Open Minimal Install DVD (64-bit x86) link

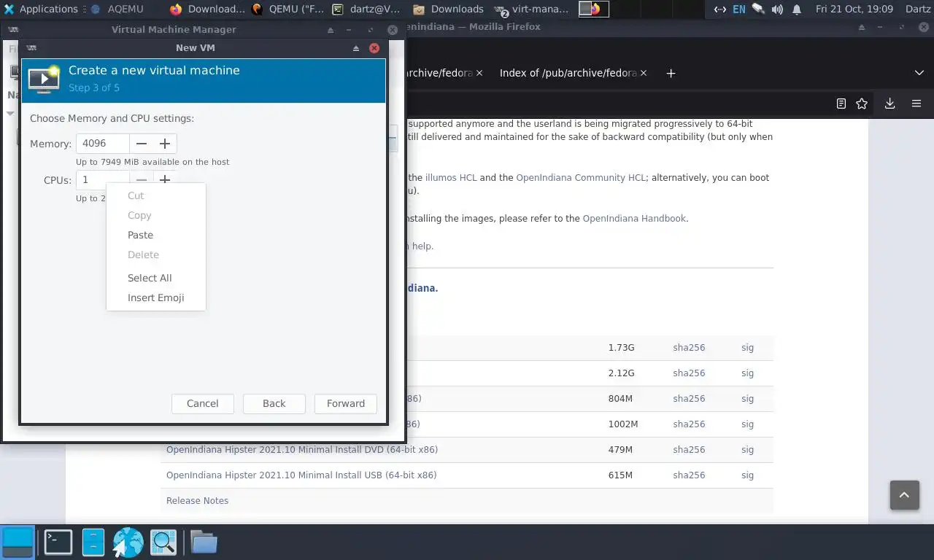302,450
